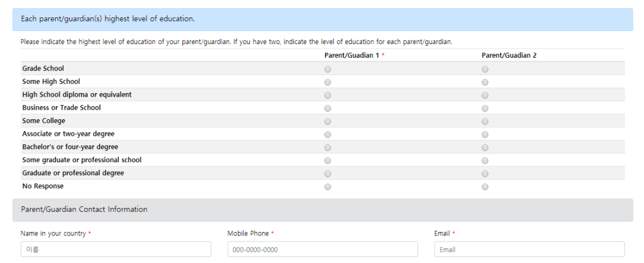644x263 pixels.
Task: Focus the Mobile Phone input field
Action: [x=323, y=249]
